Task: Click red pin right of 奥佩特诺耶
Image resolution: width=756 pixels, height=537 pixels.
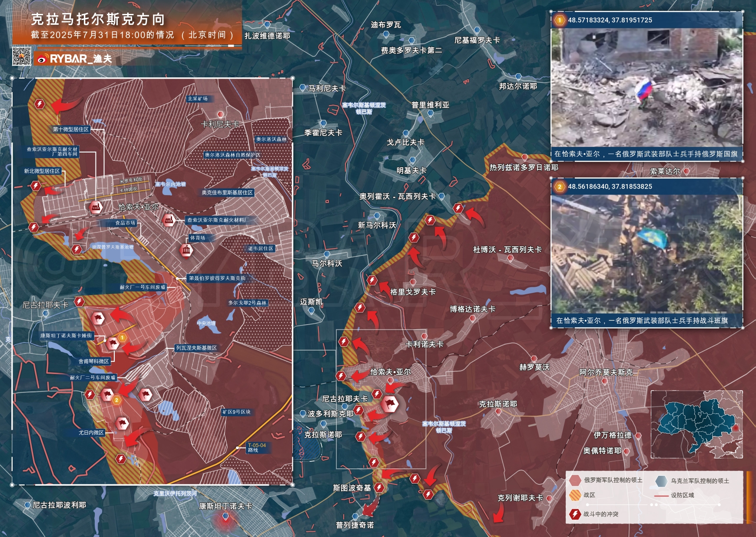Action: click(627, 451)
